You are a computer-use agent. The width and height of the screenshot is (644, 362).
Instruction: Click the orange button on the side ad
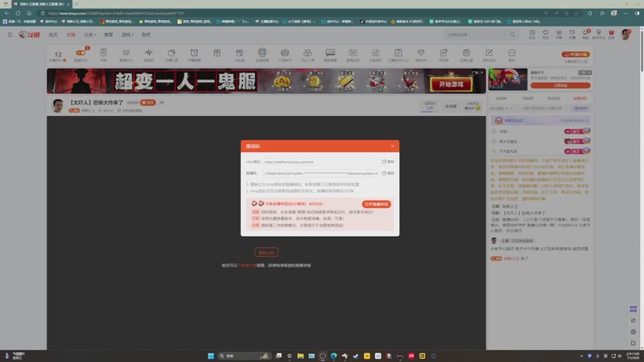point(560,85)
